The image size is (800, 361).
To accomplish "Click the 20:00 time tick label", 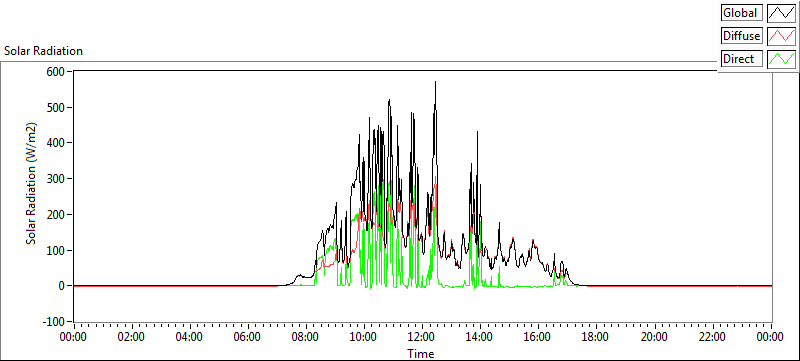I will (x=654, y=337).
